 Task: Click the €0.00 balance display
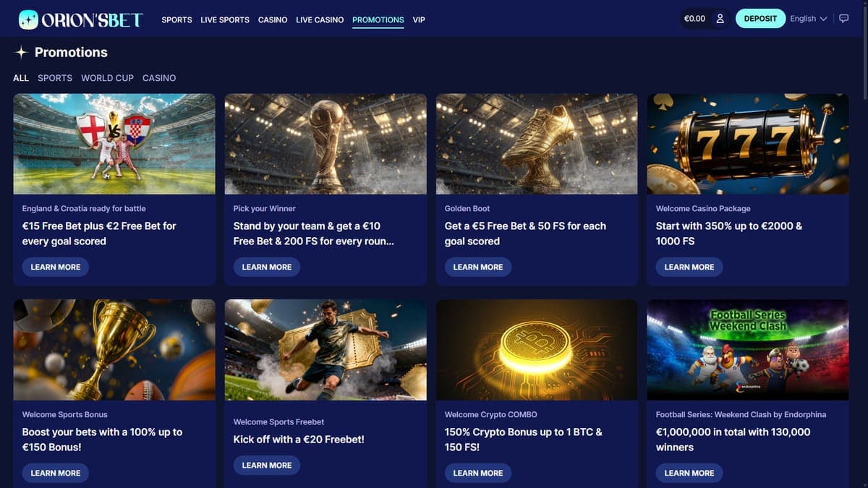click(x=694, y=19)
